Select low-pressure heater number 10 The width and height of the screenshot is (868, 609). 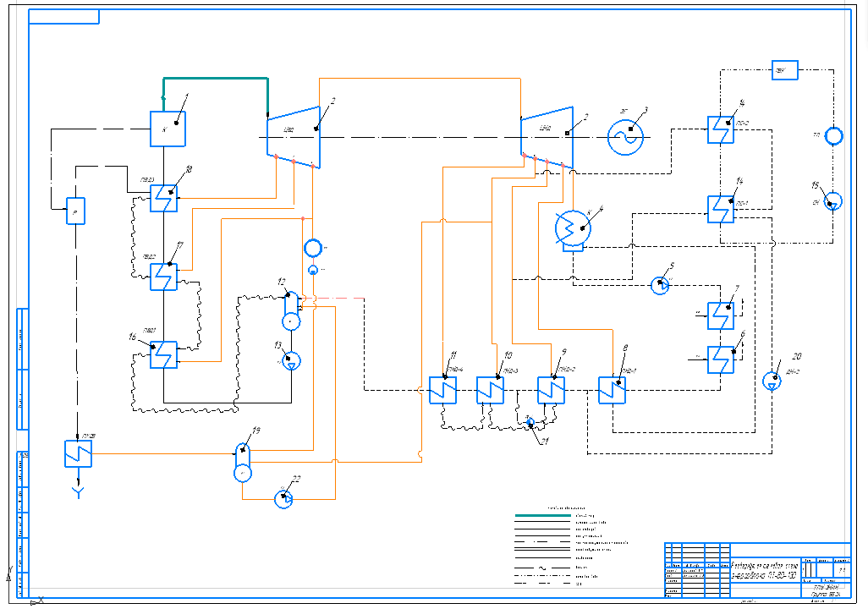click(491, 390)
